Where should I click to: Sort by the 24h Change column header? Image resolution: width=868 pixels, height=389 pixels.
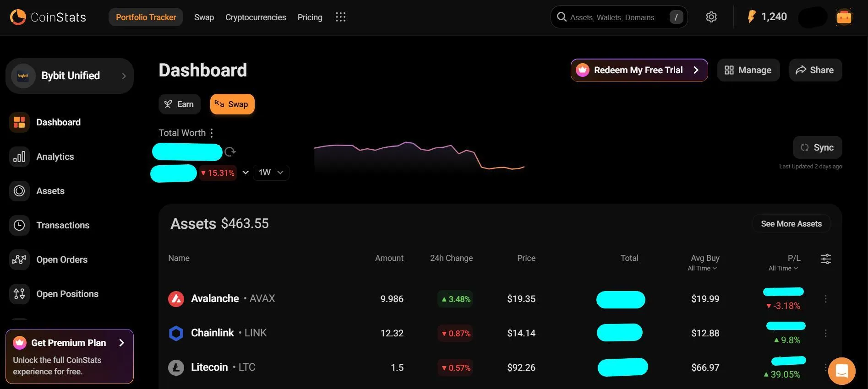[x=451, y=258]
